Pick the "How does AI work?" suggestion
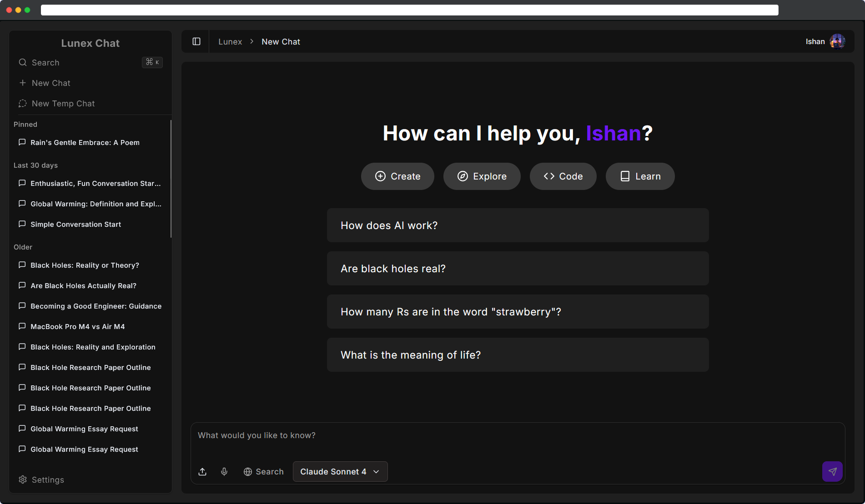The width and height of the screenshot is (865, 504). 518,225
